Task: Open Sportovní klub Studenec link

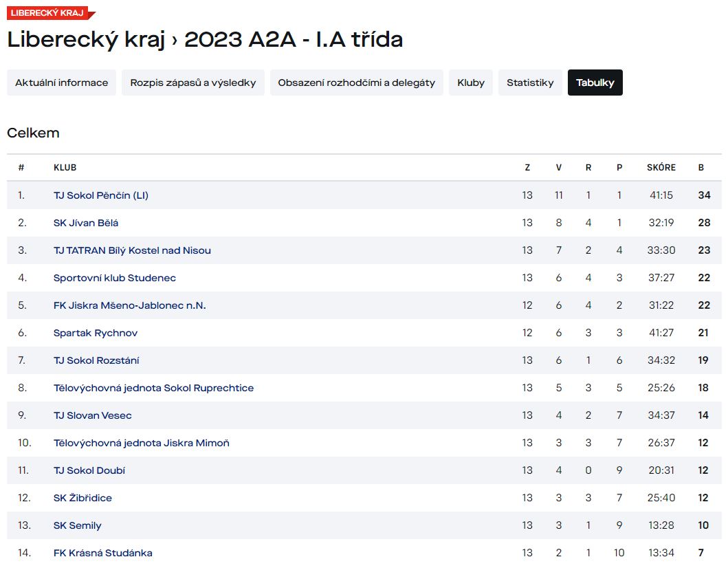Action: (115, 278)
